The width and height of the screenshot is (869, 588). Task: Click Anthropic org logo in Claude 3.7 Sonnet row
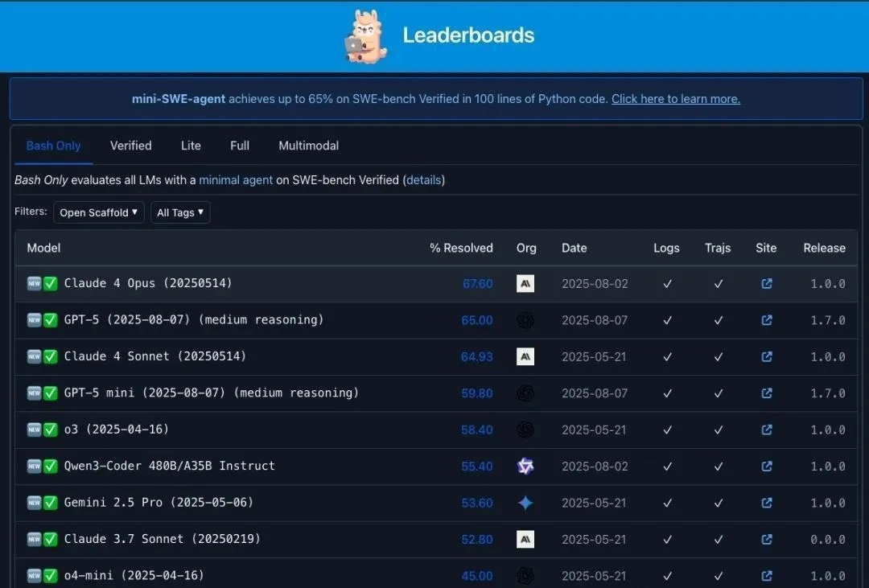(525, 540)
